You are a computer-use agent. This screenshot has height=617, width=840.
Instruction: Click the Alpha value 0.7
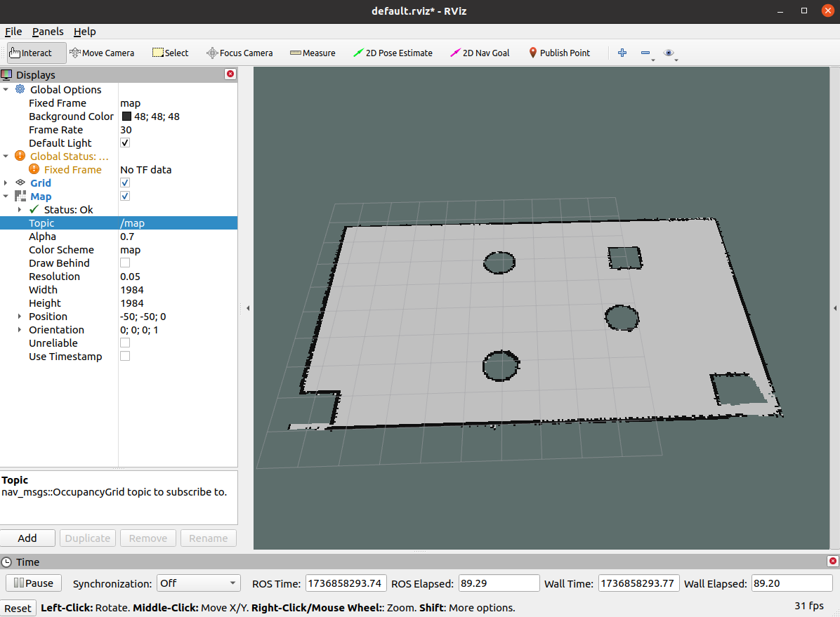(127, 236)
